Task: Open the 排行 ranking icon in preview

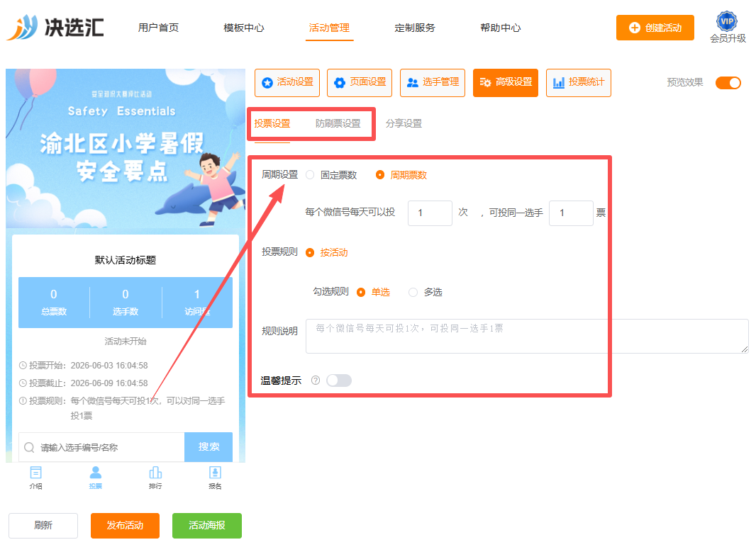Action: 155,472
